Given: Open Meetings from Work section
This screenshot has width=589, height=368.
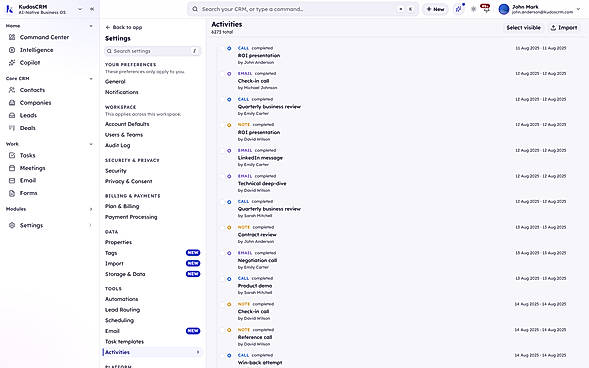Looking at the screenshot, I should pos(32,168).
